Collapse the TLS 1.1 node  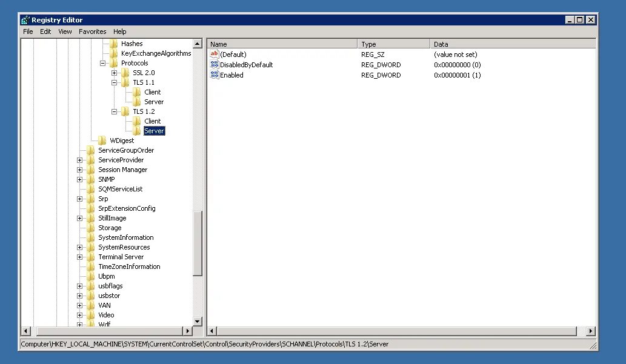click(114, 82)
